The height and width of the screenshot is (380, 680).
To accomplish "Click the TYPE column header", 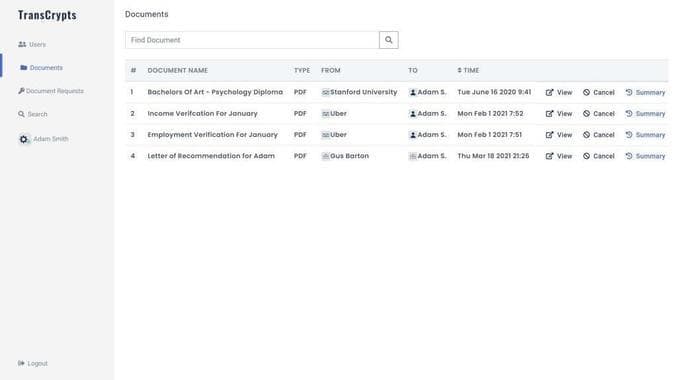I will pyautogui.click(x=302, y=70).
